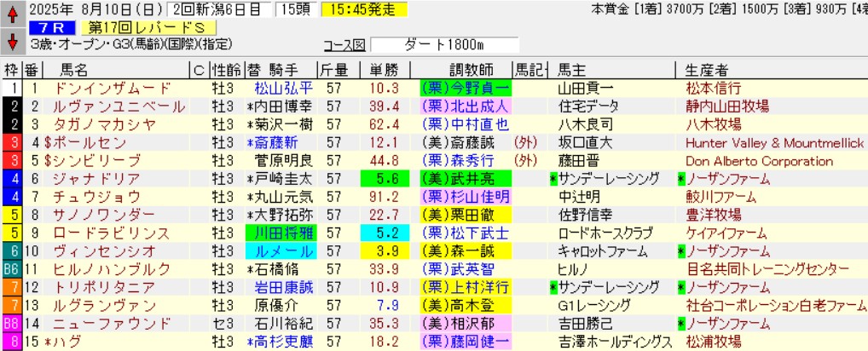Click trainer (栗)今野貞一 highlighted in green
Viewport: 868px width, 351px height.
[x=466, y=88]
